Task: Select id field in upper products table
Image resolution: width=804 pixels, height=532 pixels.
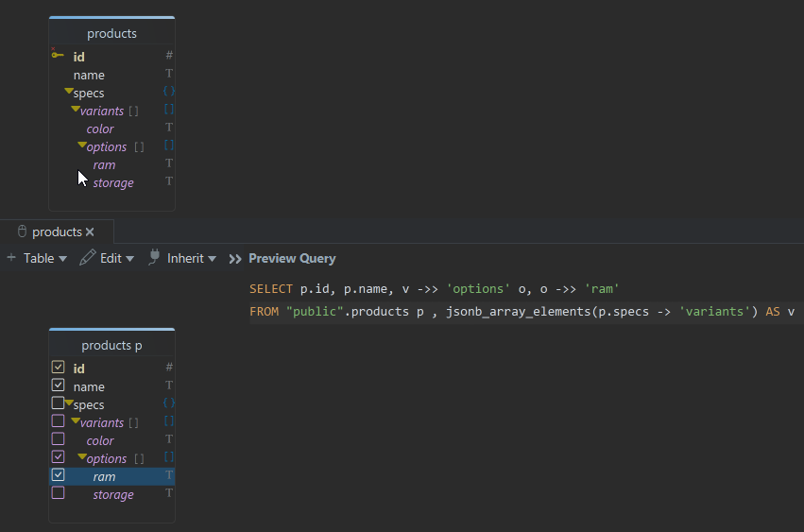Action: coord(78,57)
